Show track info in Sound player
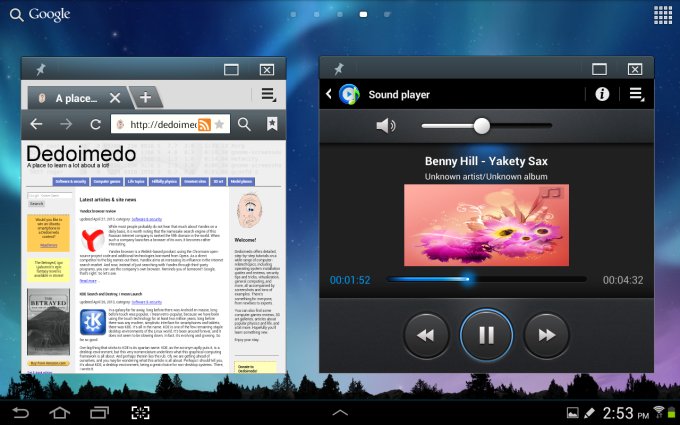Viewport: 680px width, 425px height. (602, 94)
